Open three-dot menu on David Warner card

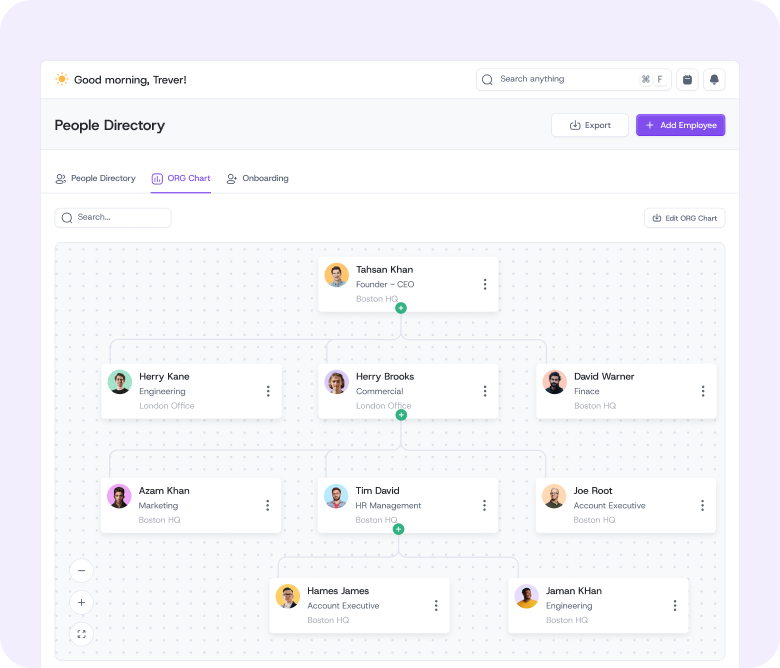coord(703,391)
